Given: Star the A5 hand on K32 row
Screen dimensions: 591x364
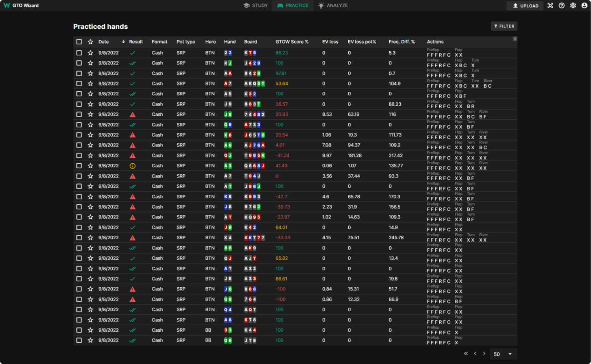Looking at the screenshot, I should tap(90, 94).
